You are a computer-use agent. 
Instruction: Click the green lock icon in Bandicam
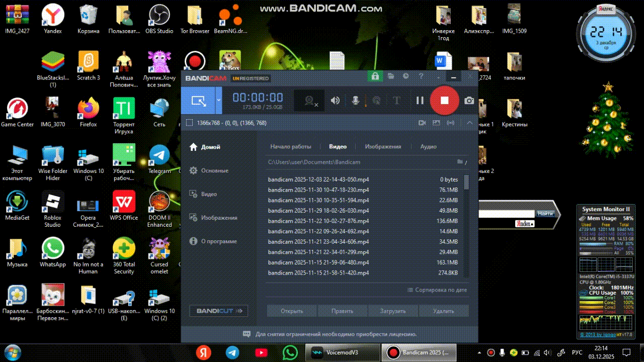(374, 77)
